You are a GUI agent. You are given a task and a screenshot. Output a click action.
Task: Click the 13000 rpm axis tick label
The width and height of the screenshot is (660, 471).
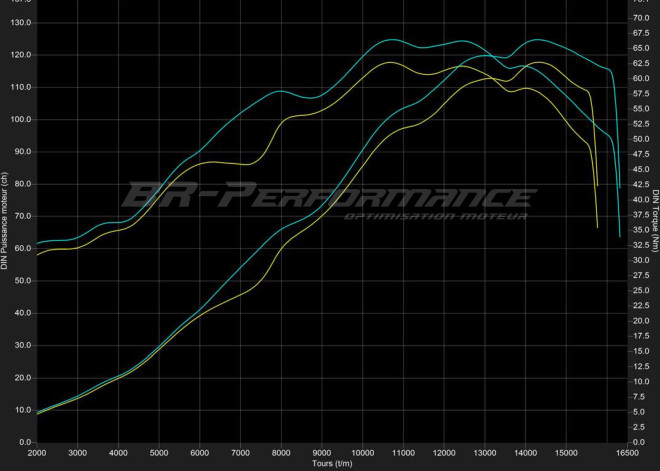coord(485,452)
